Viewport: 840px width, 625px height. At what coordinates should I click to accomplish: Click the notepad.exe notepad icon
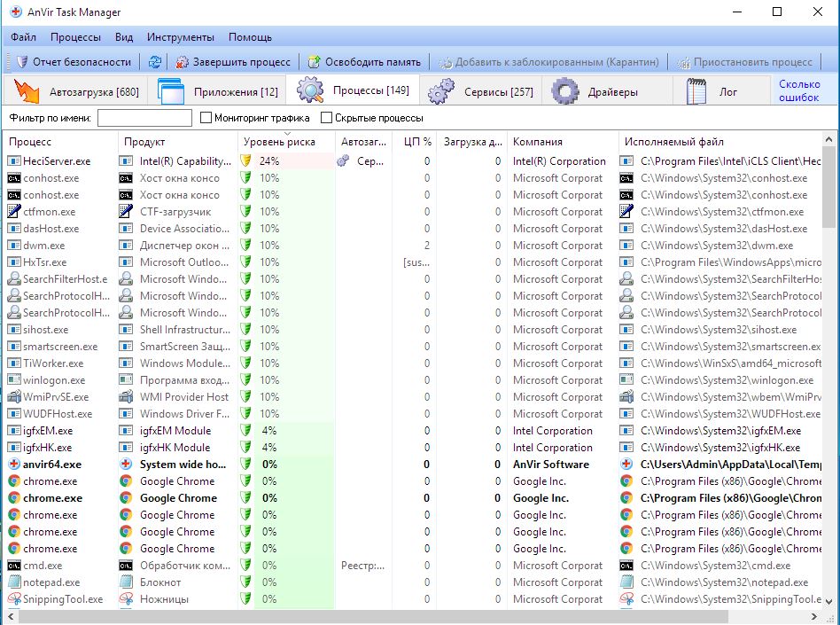coord(14,582)
